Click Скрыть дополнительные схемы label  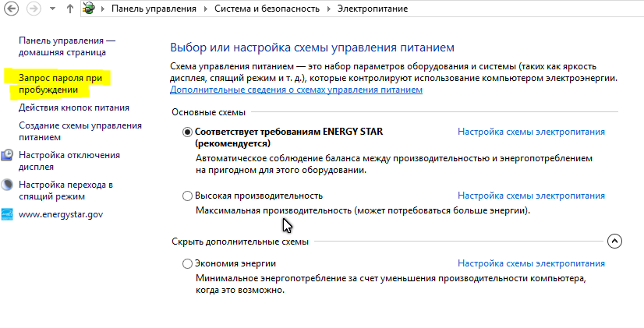pos(240,242)
